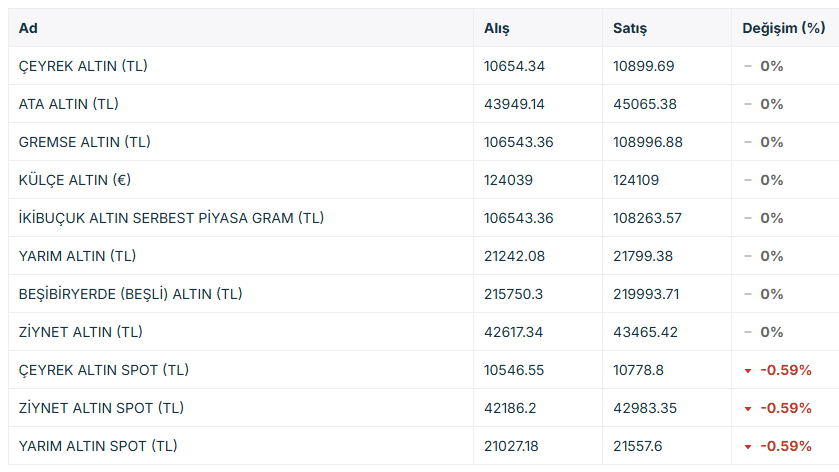Click the -0.59% change for ZİYNET ALTIN SPOT
This screenshot has height=472, width=839.
point(786,408)
